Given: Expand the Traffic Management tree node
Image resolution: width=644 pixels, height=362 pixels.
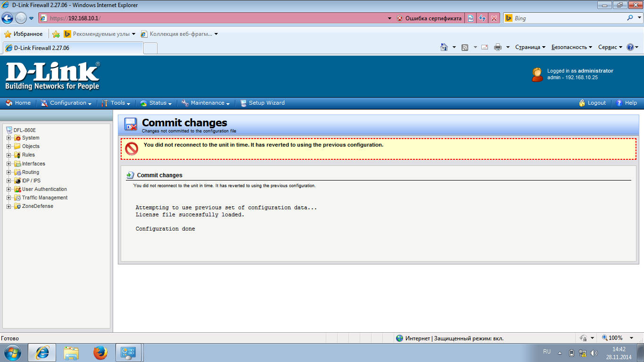Looking at the screenshot, I should tap(8, 198).
